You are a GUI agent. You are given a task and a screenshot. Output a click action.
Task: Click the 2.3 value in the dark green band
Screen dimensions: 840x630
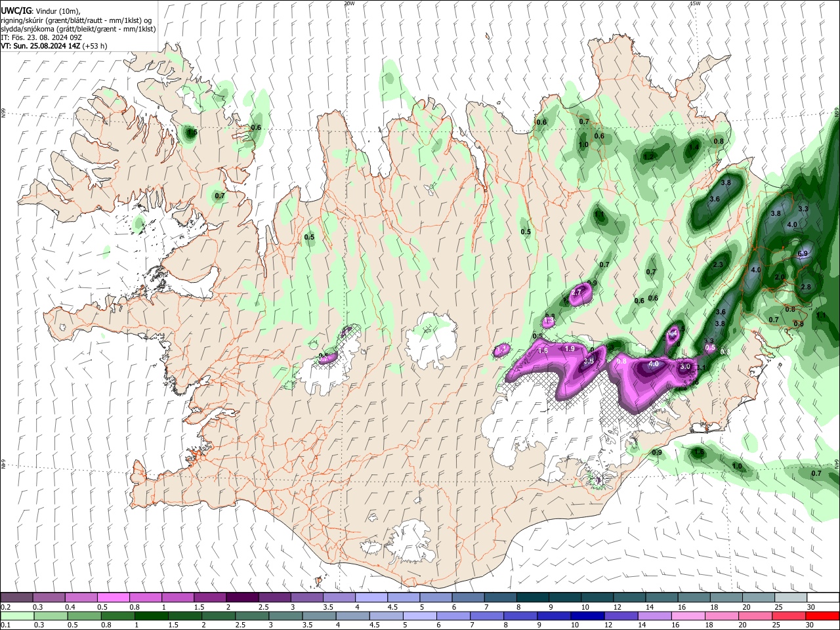coord(718,265)
